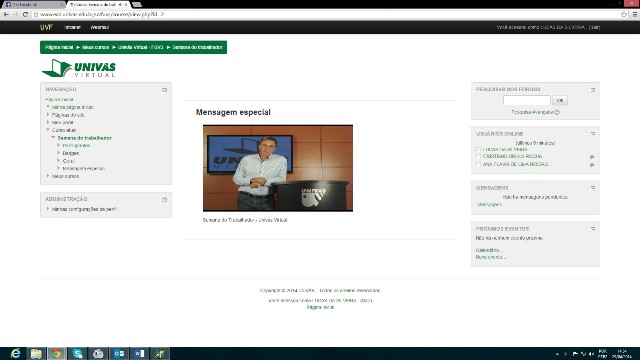
Task: Open Semana do trabalhador in the navigation tree
Action: click(x=84, y=138)
